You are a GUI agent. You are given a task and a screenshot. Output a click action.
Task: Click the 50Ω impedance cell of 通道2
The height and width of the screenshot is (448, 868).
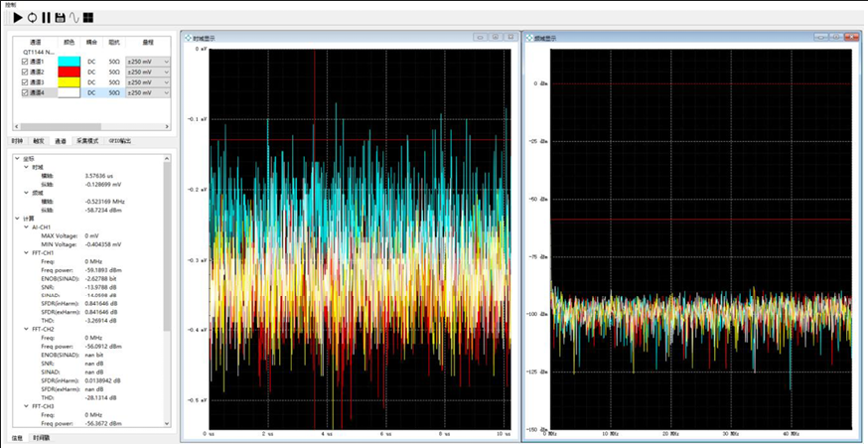pyautogui.click(x=114, y=72)
